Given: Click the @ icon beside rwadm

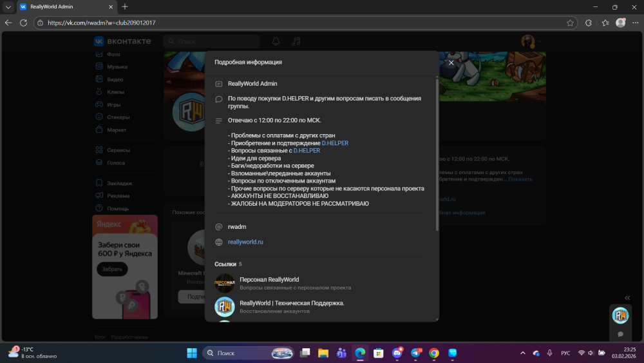Looking at the screenshot, I should [219, 227].
